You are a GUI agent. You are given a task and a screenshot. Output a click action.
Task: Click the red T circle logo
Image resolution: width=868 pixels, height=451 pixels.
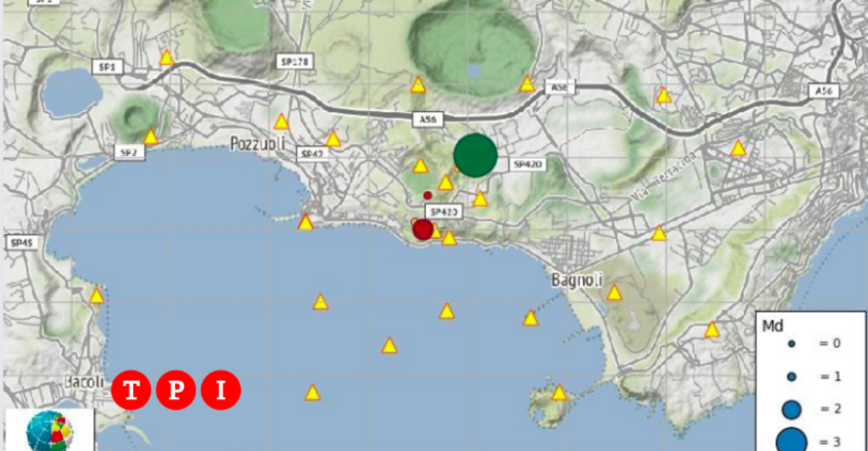131,390
